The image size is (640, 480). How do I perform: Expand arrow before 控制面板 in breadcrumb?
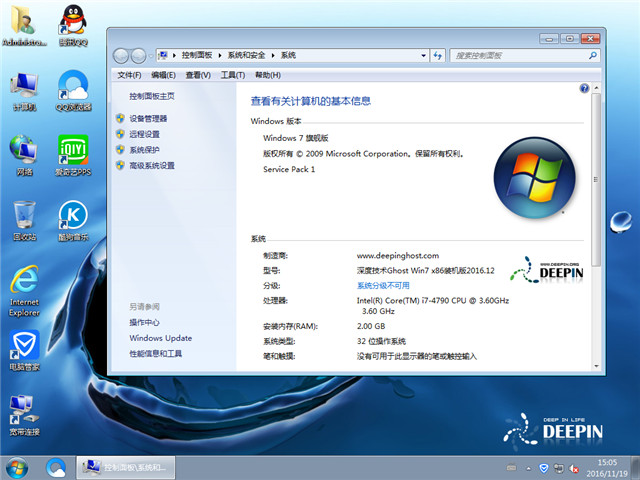tap(174, 55)
